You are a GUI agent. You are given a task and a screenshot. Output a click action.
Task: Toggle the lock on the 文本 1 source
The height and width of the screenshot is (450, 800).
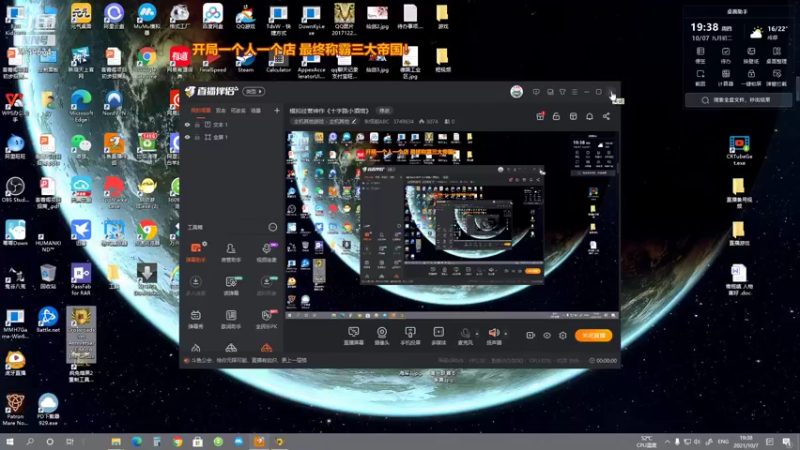pos(197,124)
